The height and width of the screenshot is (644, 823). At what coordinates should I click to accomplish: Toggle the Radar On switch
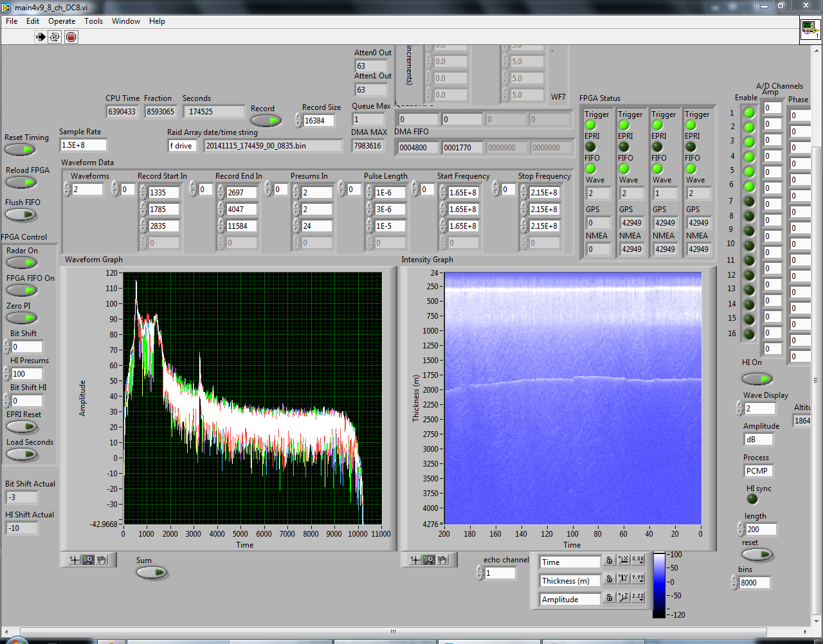pos(22,263)
